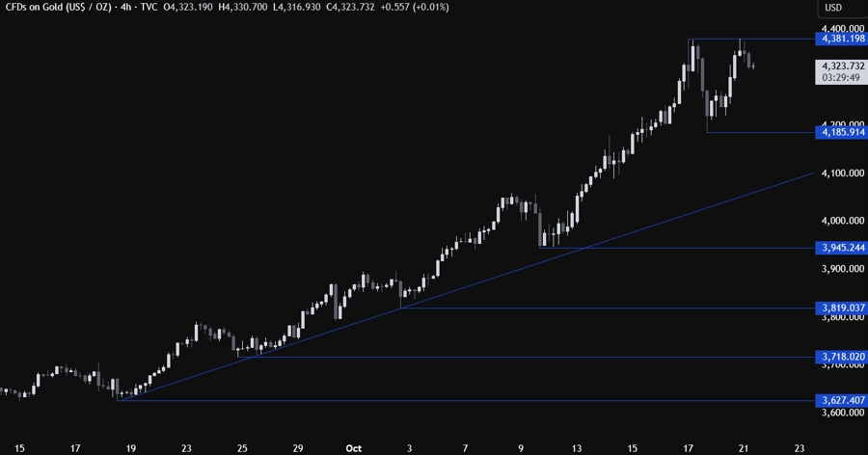The height and width of the screenshot is (455, 868).
Task: Click the candle countdown timer 03:29:49
Action: (x=841, y=78)
